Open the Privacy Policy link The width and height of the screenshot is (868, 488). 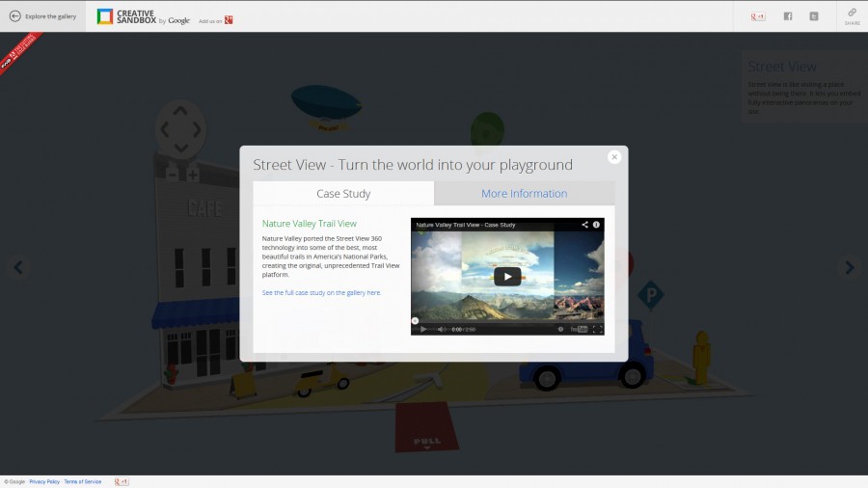tap(44, 482)
